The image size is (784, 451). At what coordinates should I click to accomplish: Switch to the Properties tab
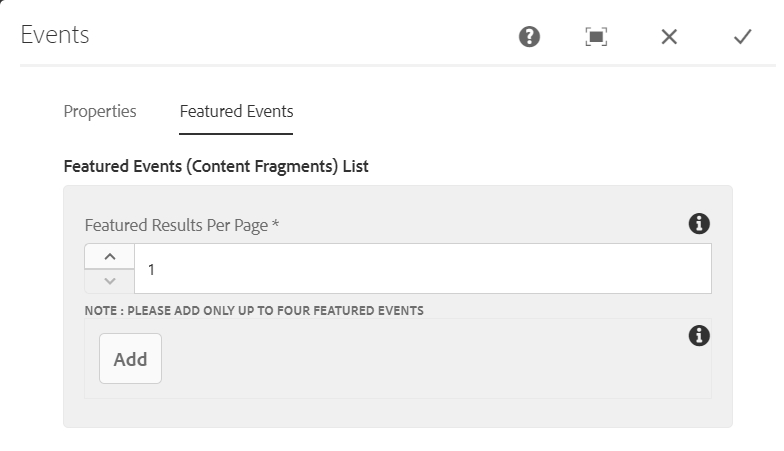[x=100, y=111]
